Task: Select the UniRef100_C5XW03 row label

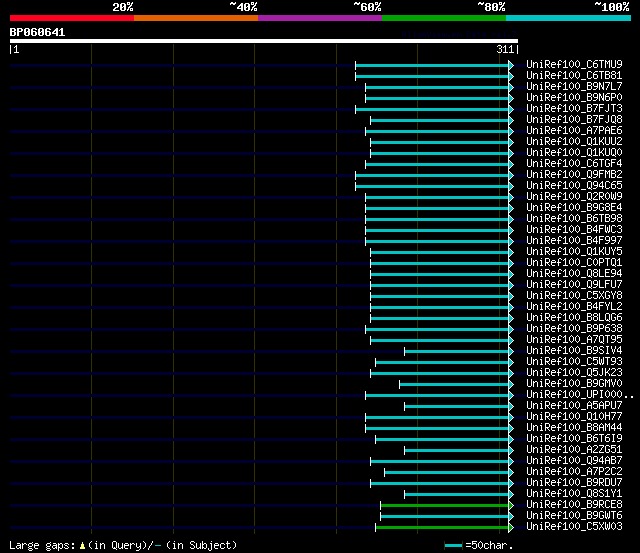Action: coord(574,527)
